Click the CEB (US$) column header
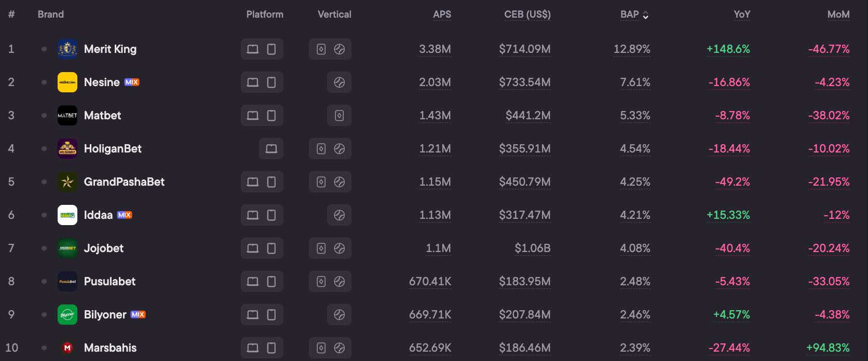The image size is (868, 361). (x=527, y=15)
